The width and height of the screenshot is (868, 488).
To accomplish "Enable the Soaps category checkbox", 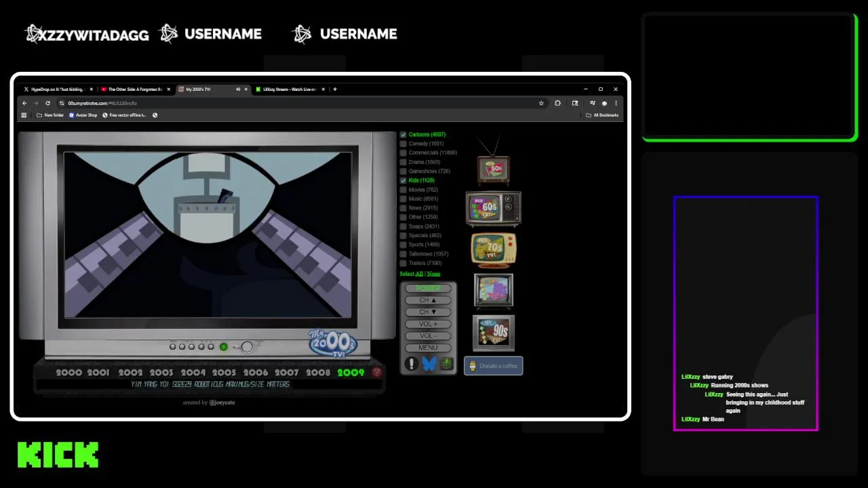I will (403, 226).
